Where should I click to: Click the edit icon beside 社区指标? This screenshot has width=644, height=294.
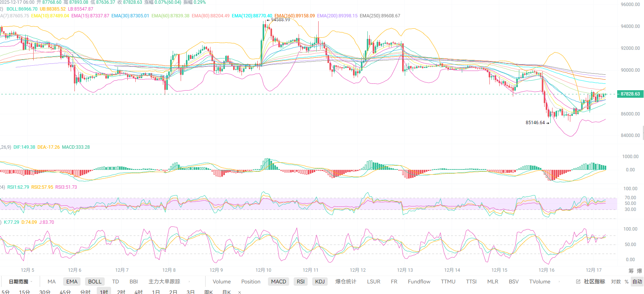[578, 282]
